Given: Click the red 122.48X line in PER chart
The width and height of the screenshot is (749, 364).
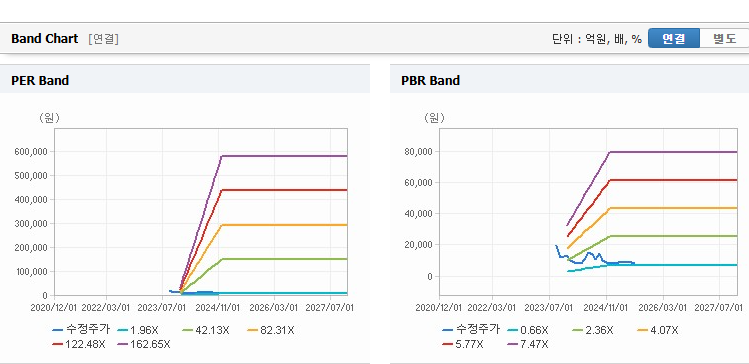Looking at the screenshot, I should (284, 190).
